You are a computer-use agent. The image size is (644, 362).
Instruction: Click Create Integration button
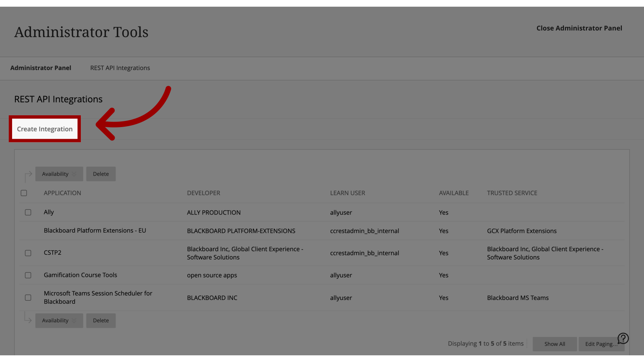[45, 129]
